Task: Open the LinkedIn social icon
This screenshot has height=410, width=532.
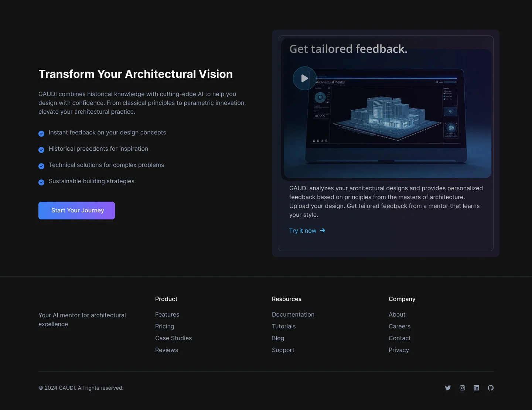Action: (x=476, y=388)
